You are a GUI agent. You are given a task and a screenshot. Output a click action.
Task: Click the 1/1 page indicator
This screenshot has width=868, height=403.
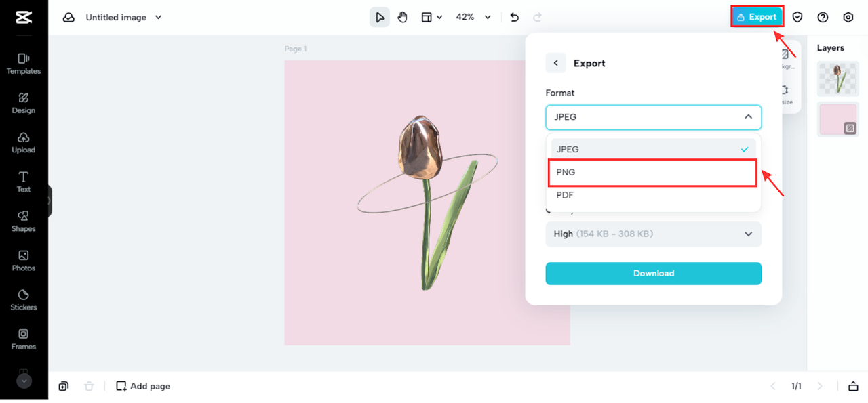coord(796,386)
